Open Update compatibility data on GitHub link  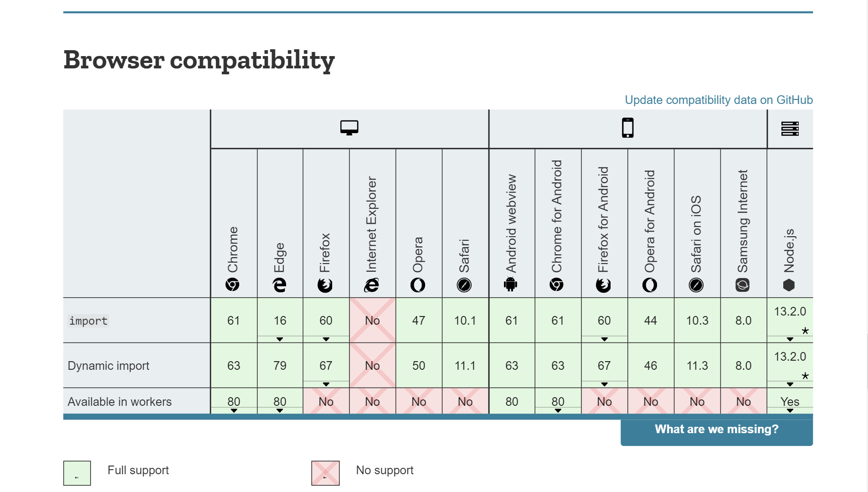(x=719, y=100)
